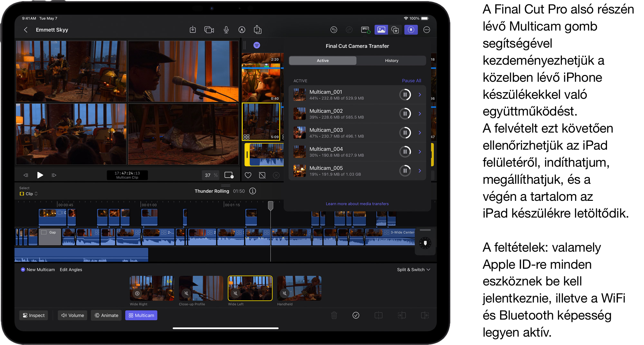Open Edit Angles

pos(71,270)
